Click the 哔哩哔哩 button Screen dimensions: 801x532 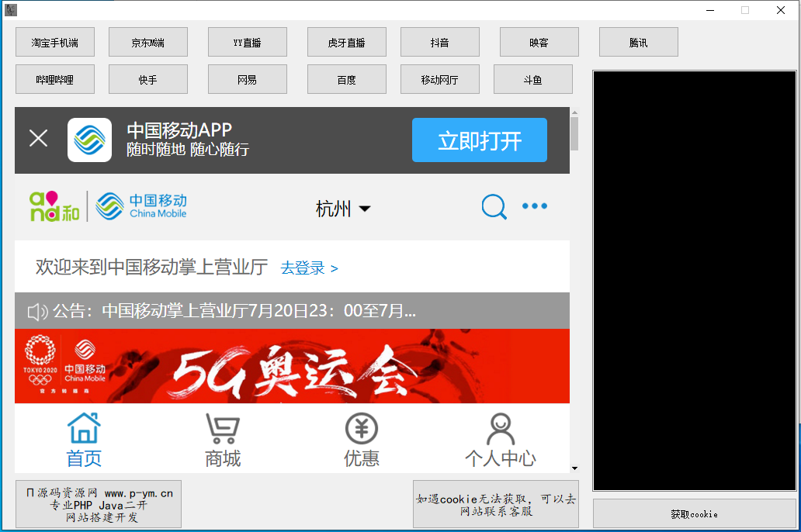[55, 79]
